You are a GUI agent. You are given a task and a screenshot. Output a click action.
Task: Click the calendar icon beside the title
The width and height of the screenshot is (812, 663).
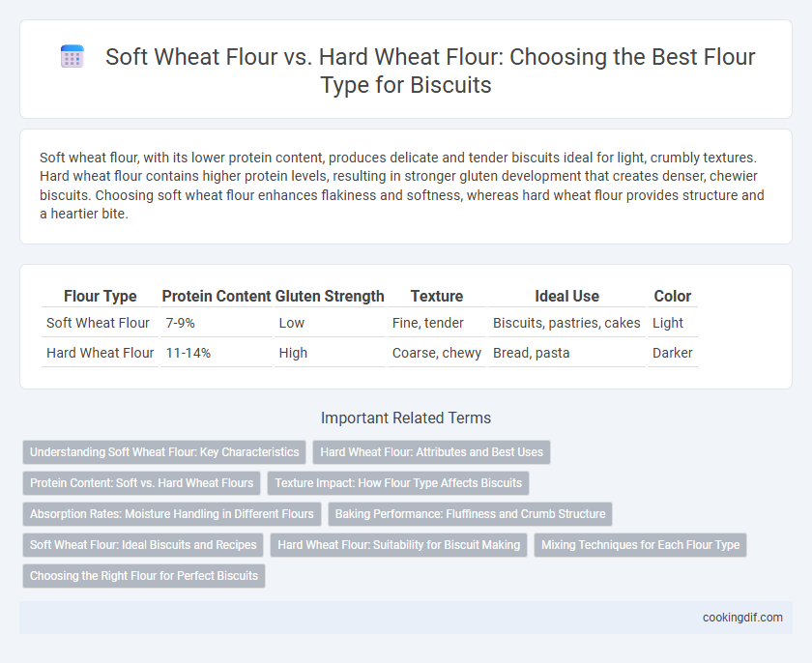(x=72, y=56)
